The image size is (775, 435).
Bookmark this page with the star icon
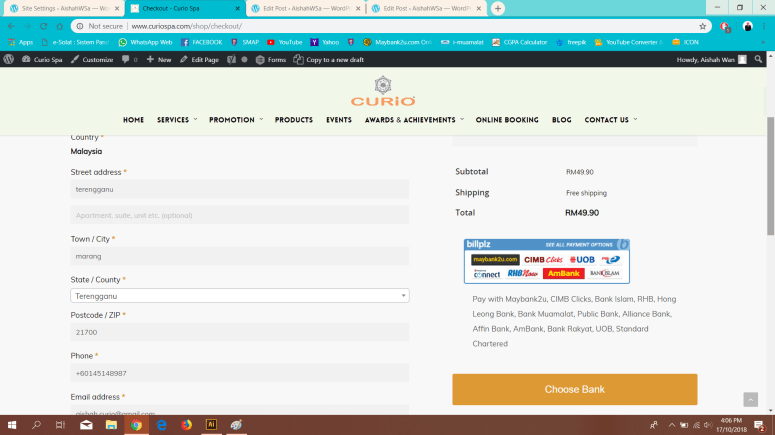pos(702,26)
